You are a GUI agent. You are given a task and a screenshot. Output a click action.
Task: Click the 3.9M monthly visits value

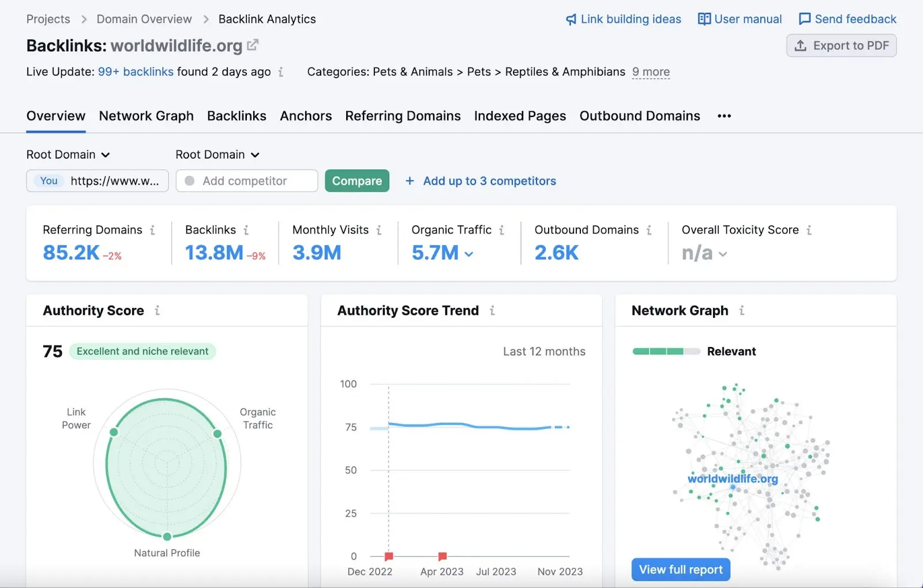tap(317, 252)
